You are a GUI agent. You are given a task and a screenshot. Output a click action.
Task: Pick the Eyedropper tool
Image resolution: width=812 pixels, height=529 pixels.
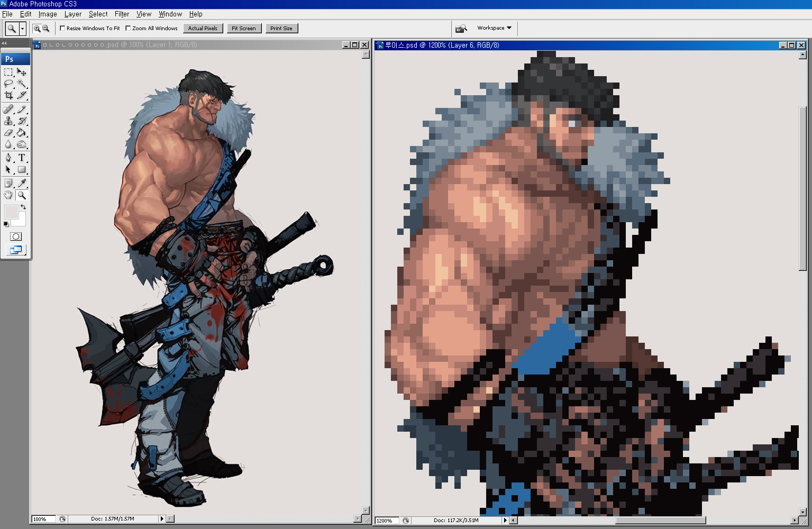22,183
